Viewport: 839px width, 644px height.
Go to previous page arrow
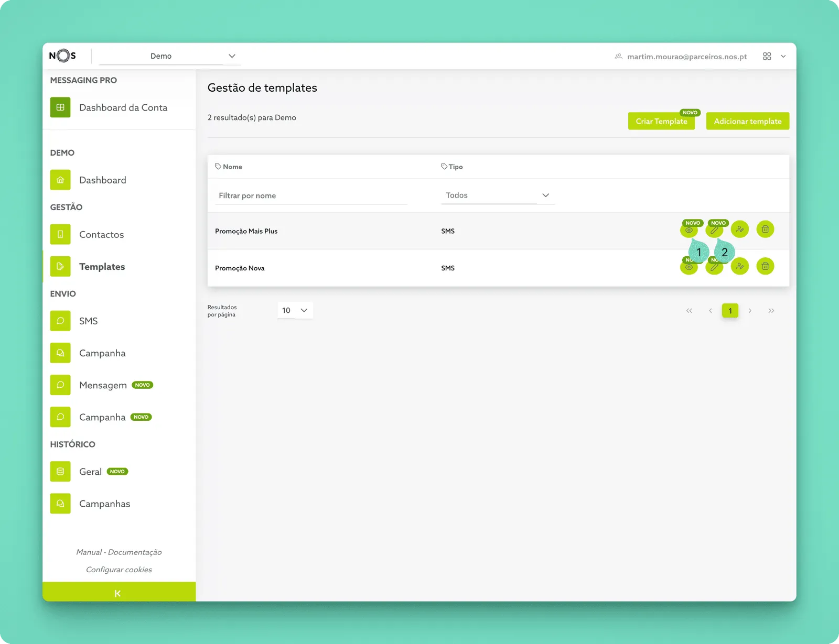(x=710, y=311)
